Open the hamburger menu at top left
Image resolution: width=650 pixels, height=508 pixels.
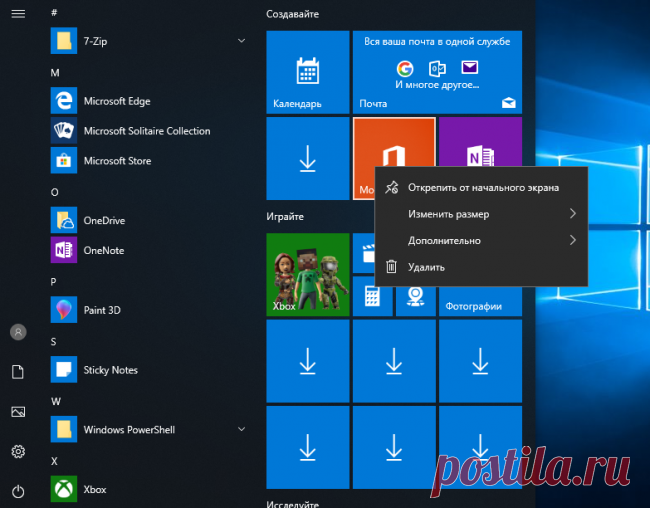(x=18, y=14)
